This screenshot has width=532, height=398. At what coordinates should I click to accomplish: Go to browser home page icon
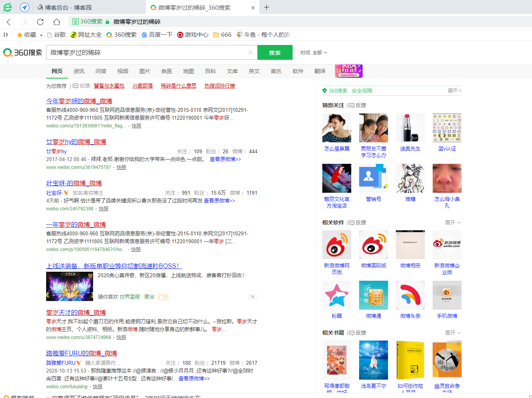[x=57, y=22]
